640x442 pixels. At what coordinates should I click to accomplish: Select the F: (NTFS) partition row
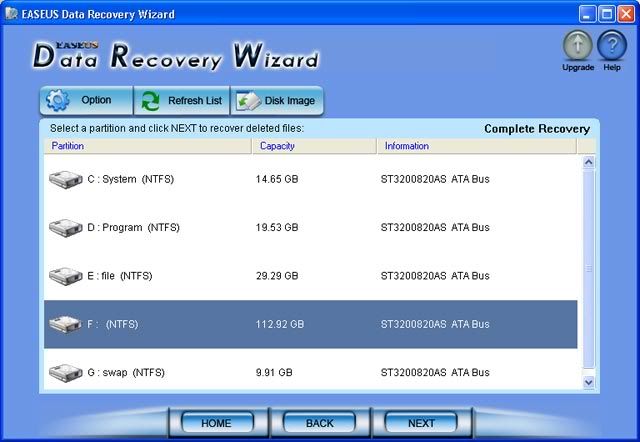coord(311,324)
